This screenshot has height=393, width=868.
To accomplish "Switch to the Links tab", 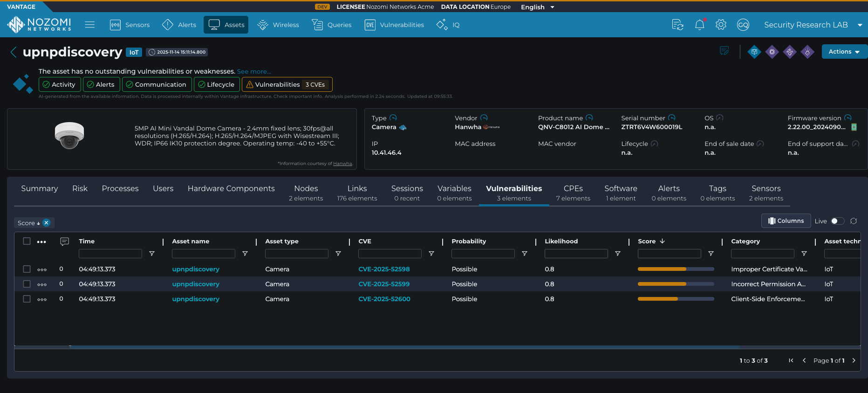I will pos(357,193).
